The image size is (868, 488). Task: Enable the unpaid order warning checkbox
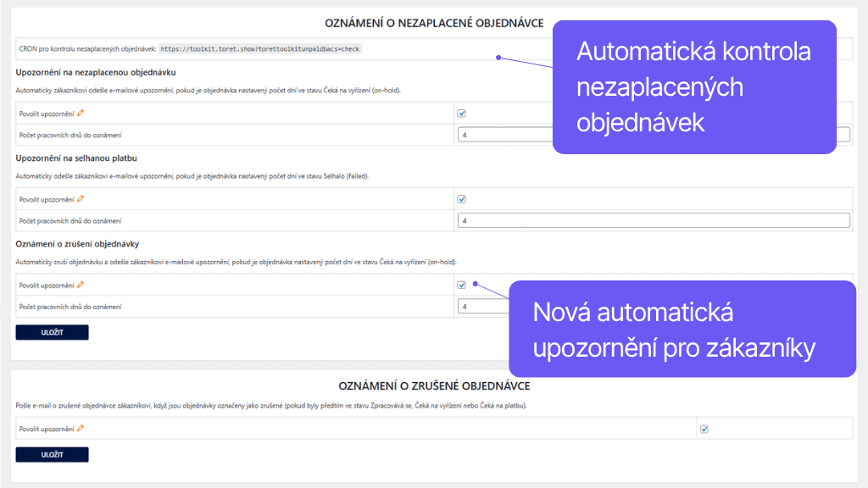[x=462, y=112]
